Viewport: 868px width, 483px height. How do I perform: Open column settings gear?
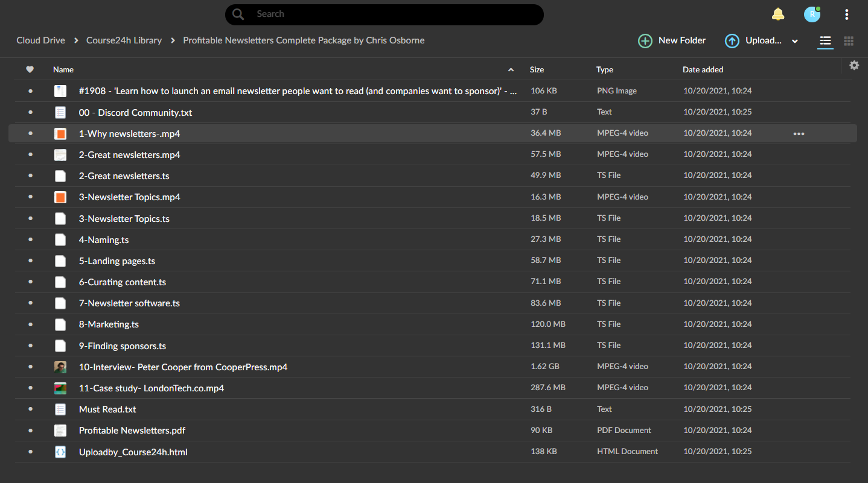click(x=854, y=65)
